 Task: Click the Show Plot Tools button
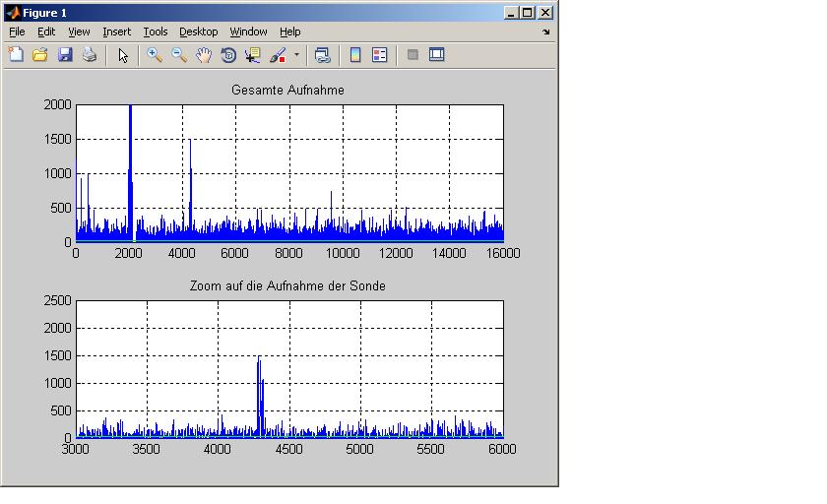tap(436, 55)
